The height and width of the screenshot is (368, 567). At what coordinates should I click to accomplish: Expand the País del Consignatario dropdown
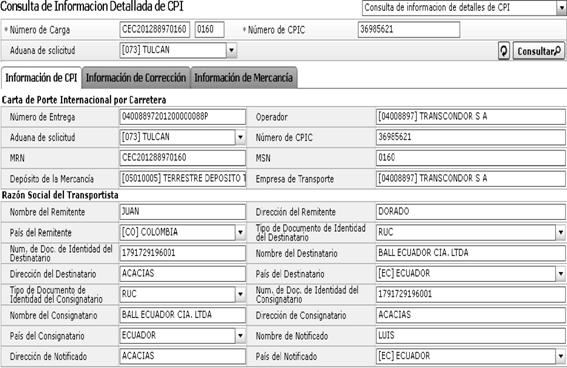(240, 335)
